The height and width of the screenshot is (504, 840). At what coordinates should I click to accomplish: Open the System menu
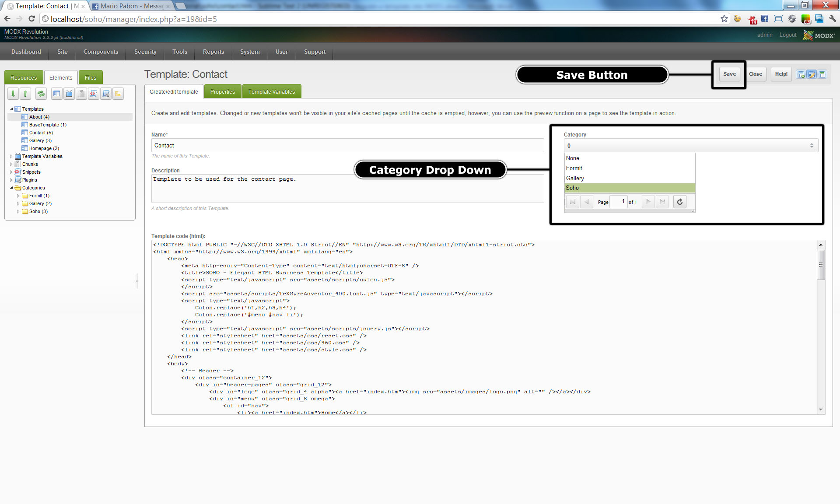tap(250, 52)
